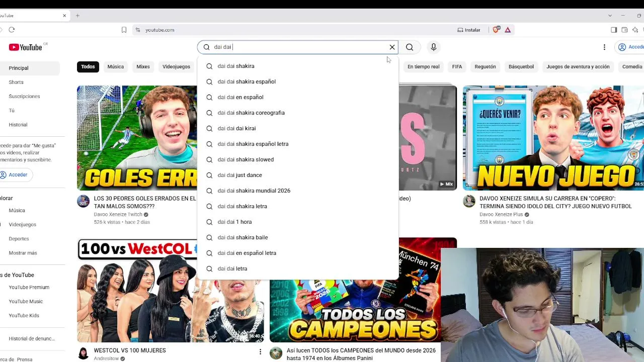Choose "dai dai shakira mundial 2026" suggestion
The image size is (644, 362).
(298, 191)
